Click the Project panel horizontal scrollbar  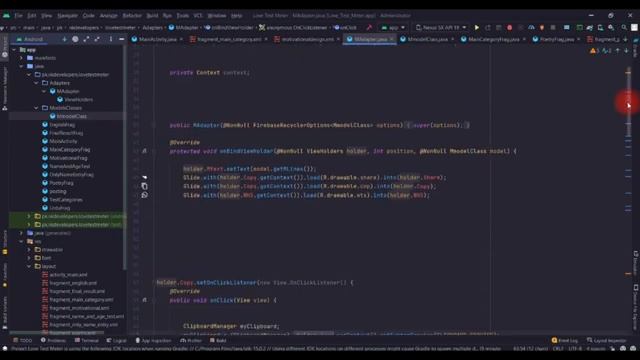coord(57,333)
